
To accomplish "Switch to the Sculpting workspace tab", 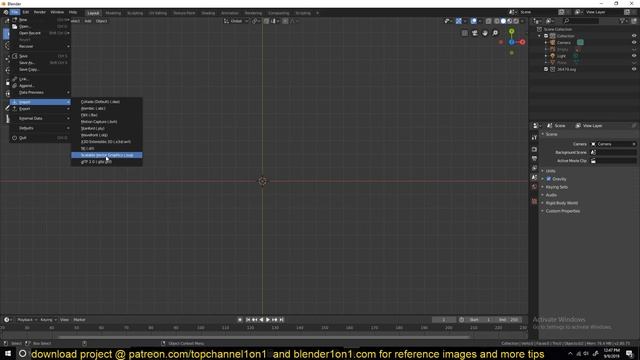I will coord(135,13).
